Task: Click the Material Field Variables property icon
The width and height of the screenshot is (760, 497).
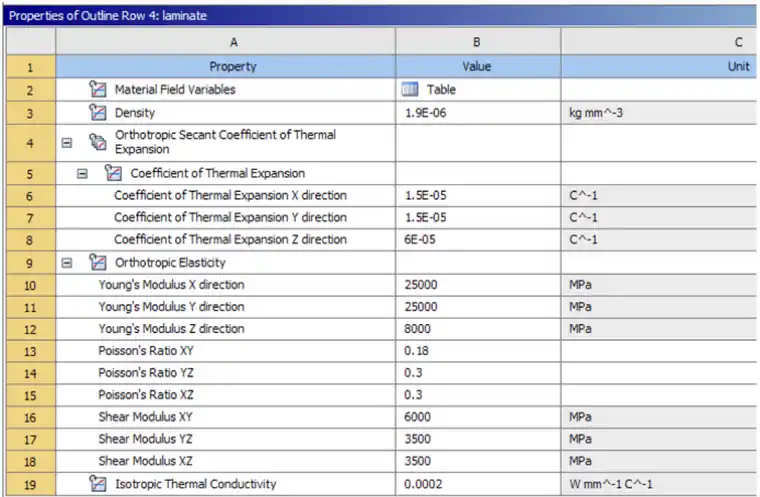Action: tap(97, 89)
